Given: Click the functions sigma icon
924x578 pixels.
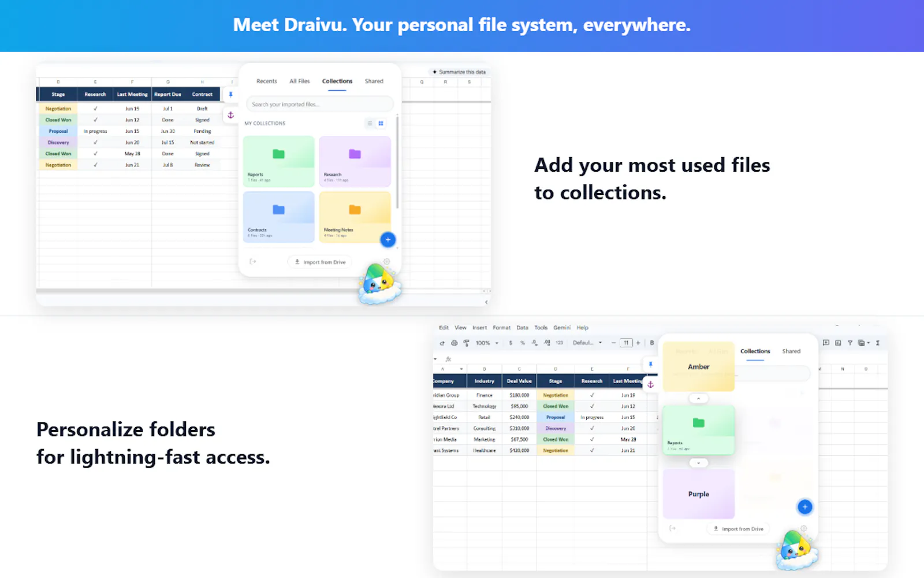Looking at the screenshot, I should [x=878, y=343].
